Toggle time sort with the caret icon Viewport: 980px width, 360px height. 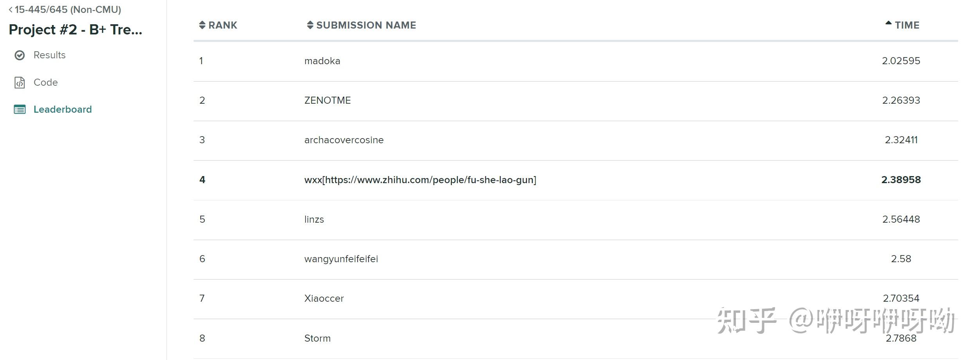point(888,23)
